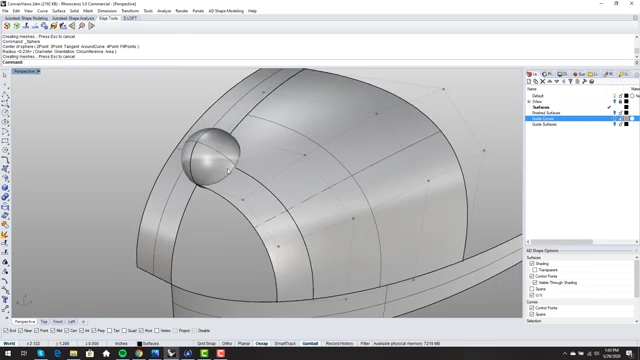Click the Inches units field
The height and width of the screenshot is (360, 640).
point(121,344)
